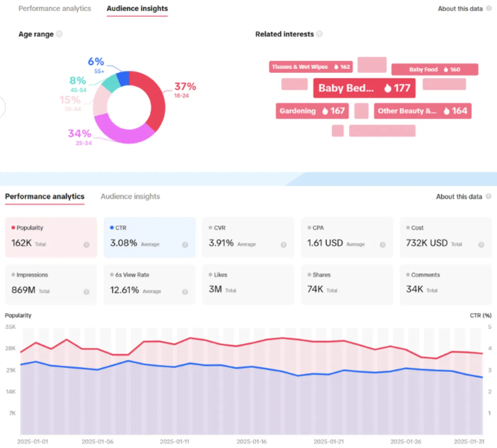Select the Gardening 167 interest tag
This screenshot has width=497, height=448.
[x=312, y=111]
